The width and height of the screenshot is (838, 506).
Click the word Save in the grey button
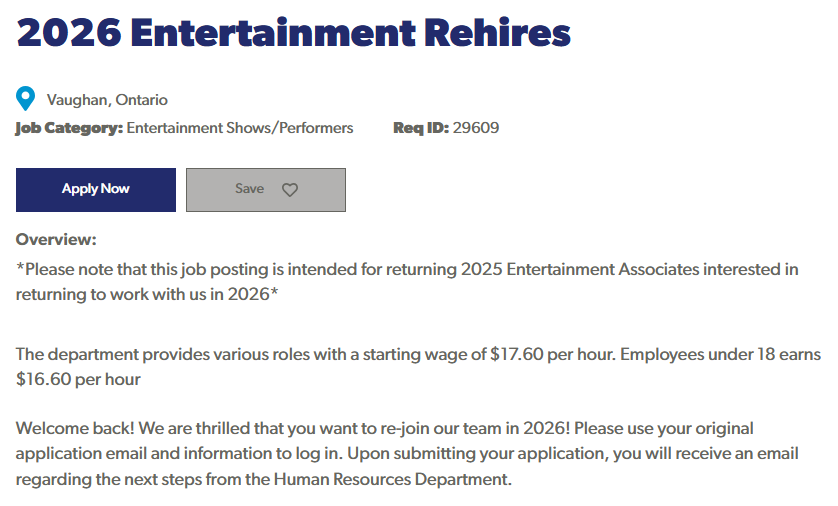pos(249,189)
